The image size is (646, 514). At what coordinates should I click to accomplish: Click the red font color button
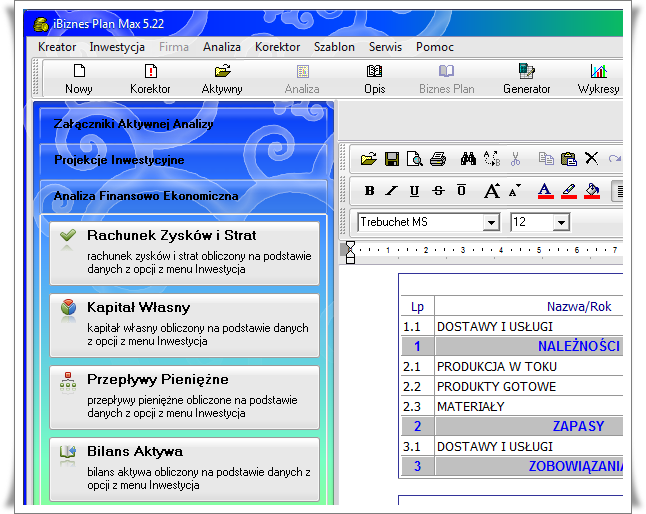(544, 190)
